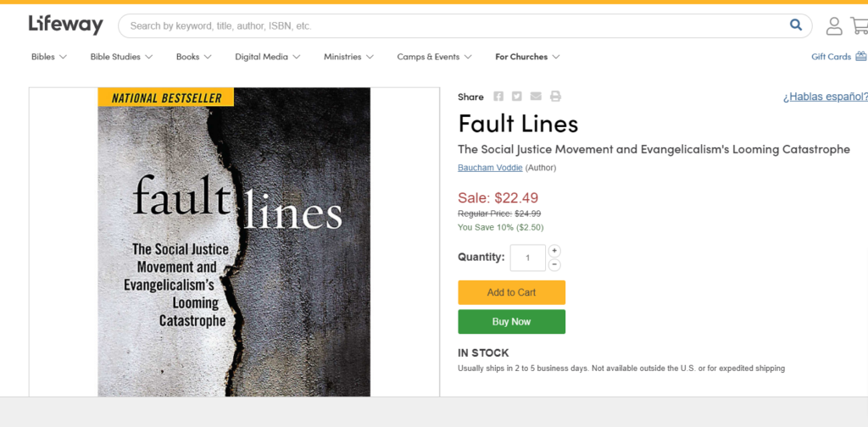The image size is (868, 427).
Task: Share on Facebook icon
Action: coord(498,97)
